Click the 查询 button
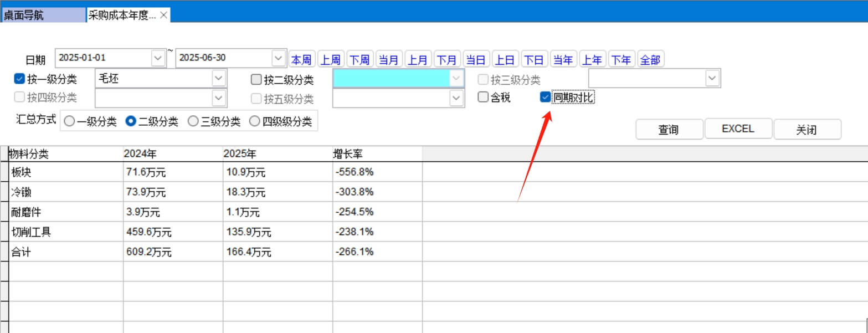 669,130
